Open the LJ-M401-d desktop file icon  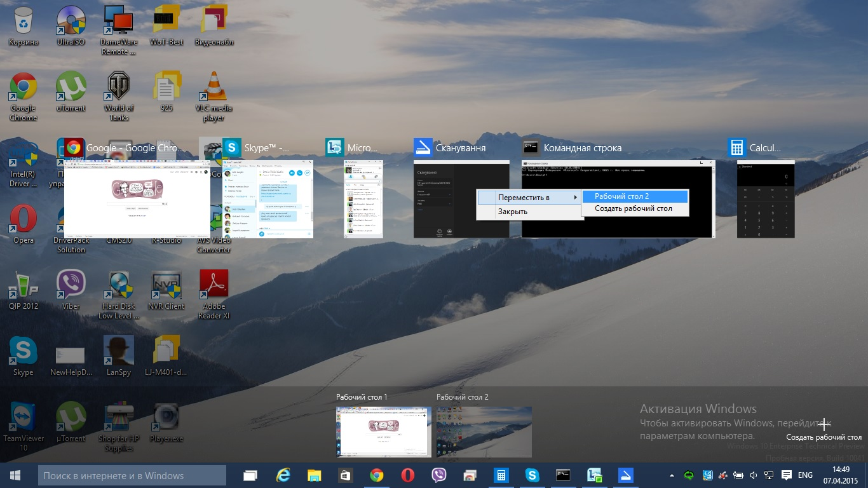[x=166, y=356]
